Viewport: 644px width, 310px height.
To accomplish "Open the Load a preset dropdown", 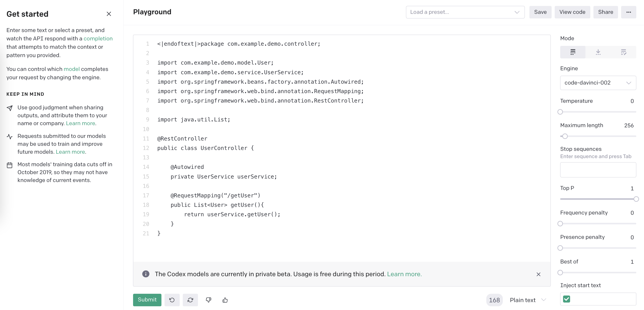I will 465,12.
